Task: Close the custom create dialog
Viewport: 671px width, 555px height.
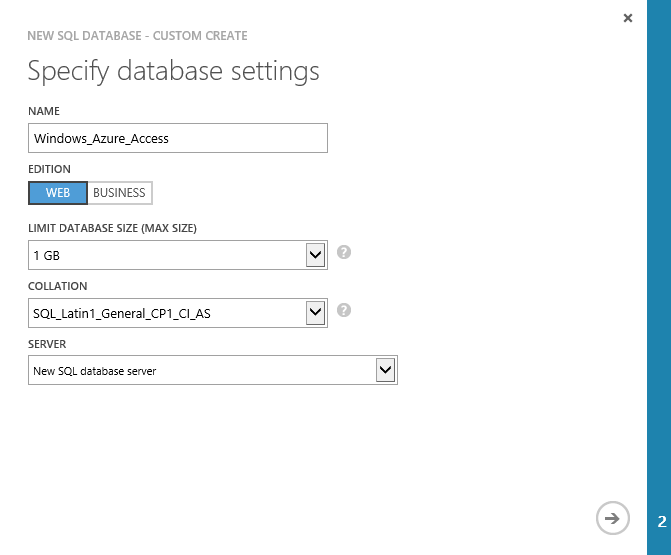Action: click(628, 18)
